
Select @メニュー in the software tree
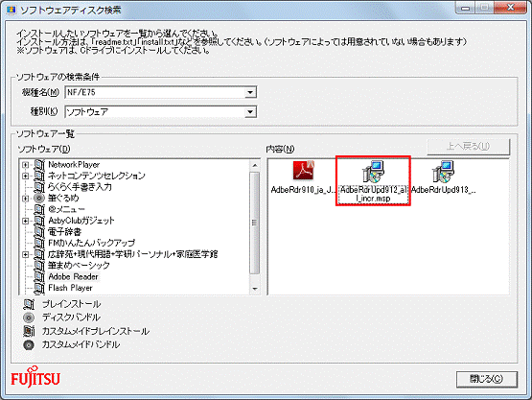66,209
